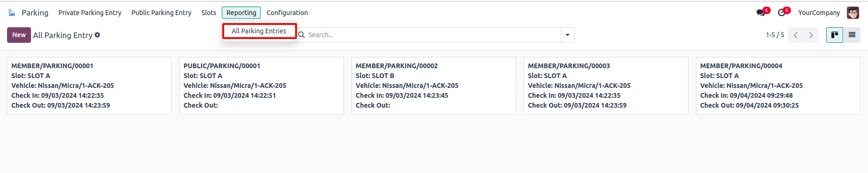
Task: Go to the previous page of records
Action: [x=796, y=35]
